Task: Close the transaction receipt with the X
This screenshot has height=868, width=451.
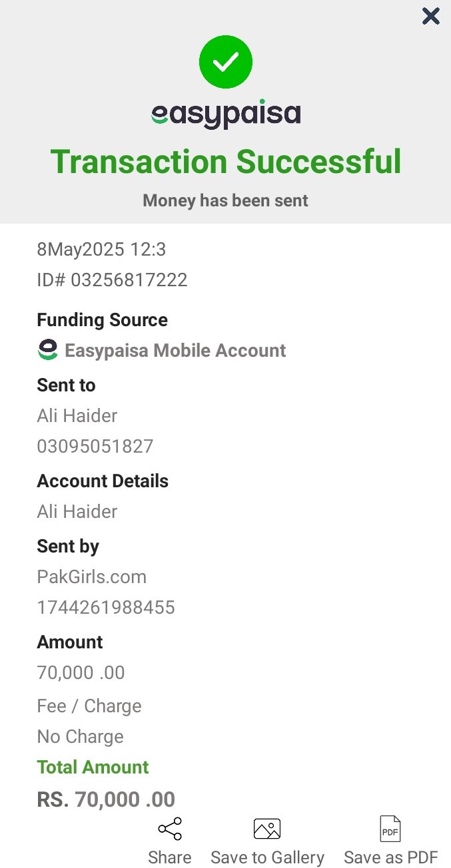Action: coord(430,16)
